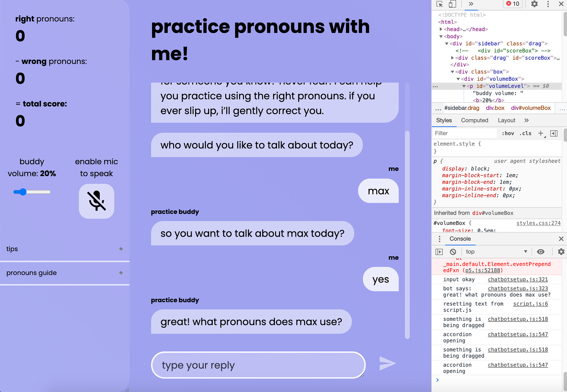Switch to the Styles tab
567x392 pixels.
coord(444,120)
